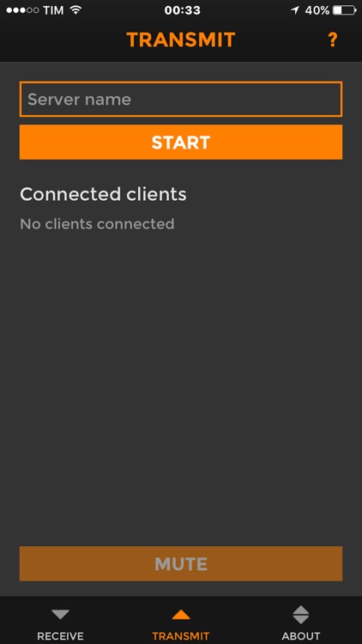
Task: Tap the About double-arrow icon
Action: coord(301,615)
